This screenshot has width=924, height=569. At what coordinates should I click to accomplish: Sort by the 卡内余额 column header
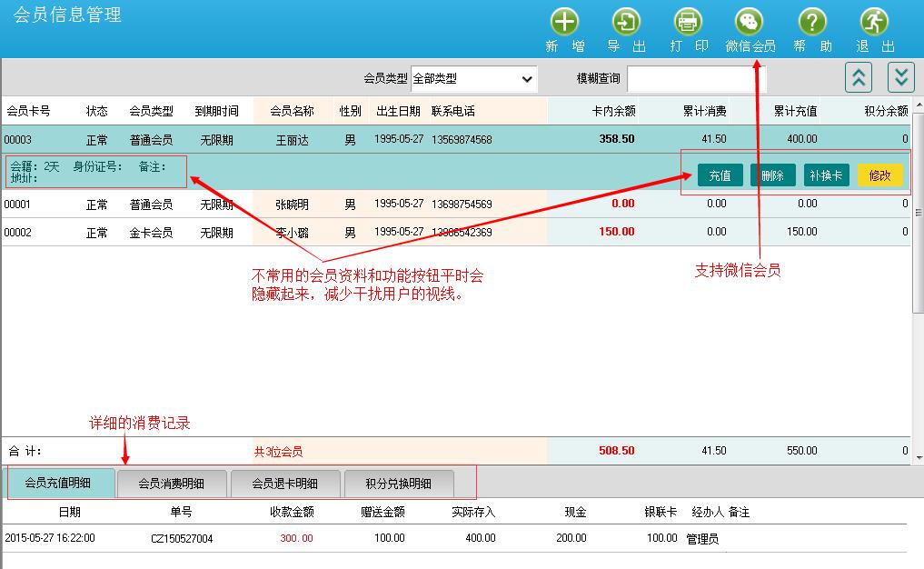pyautogui.click(x=613, y=111)
